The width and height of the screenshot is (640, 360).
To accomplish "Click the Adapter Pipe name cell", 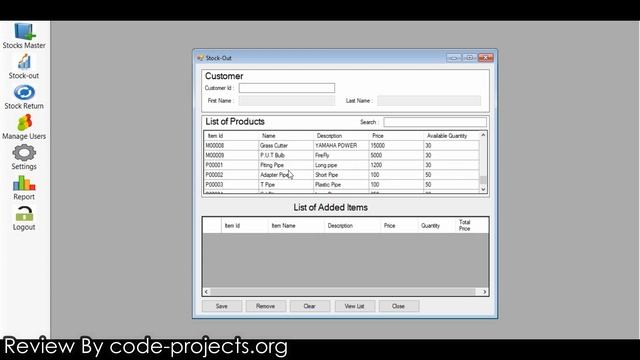I will (x=286, y=175).
